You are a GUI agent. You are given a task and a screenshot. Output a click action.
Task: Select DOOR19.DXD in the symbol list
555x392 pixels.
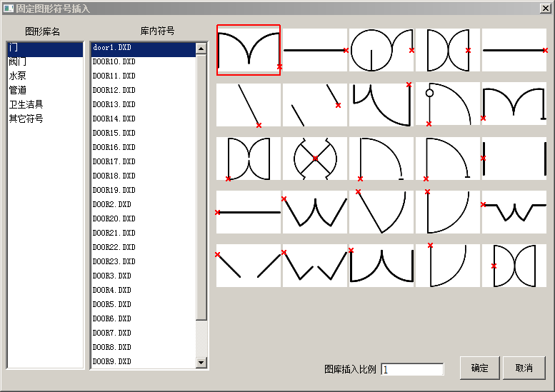144,190
